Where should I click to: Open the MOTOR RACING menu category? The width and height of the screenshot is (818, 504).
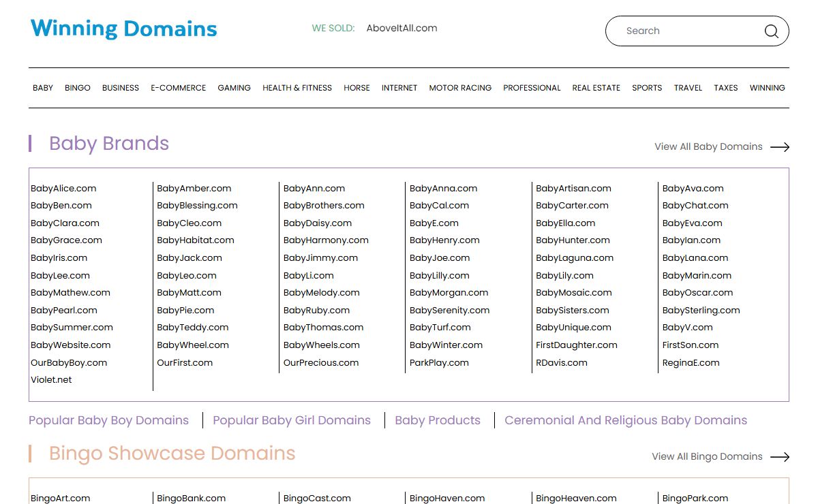tap(460, 88)
